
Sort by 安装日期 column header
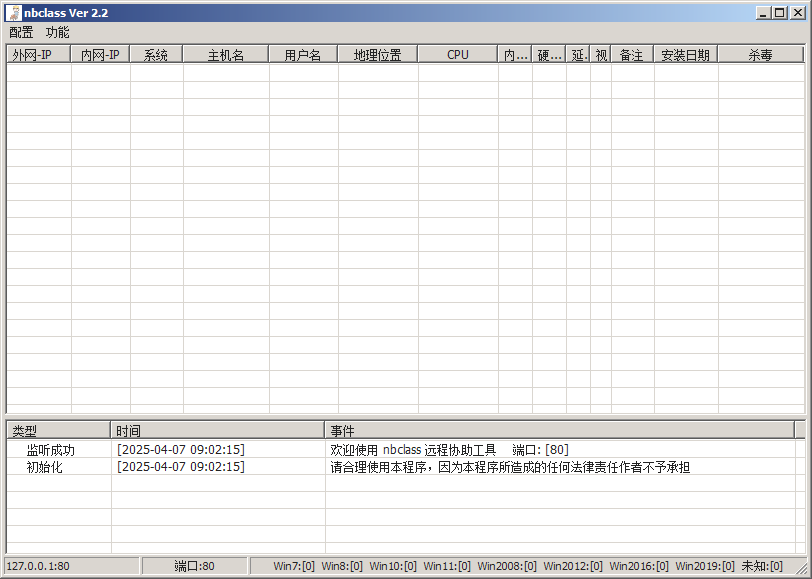click(x=686, y=55)
